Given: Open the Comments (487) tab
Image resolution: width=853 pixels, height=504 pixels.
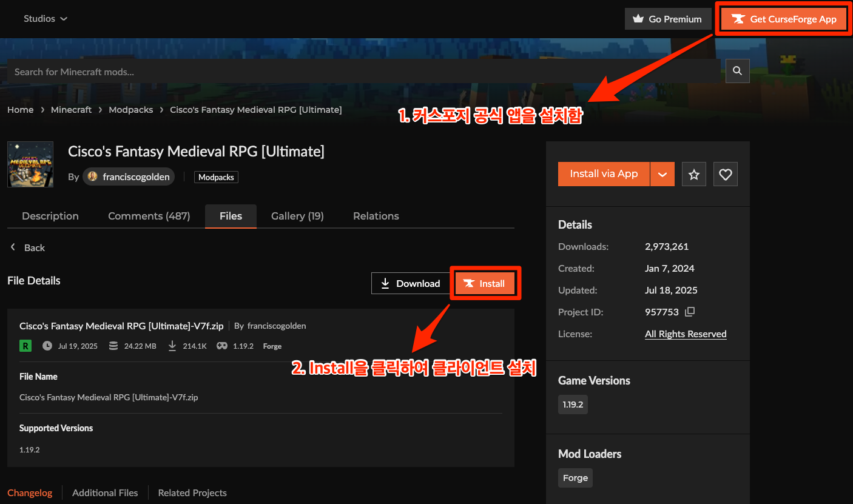Looking at the screenshot, I should 149,216.
